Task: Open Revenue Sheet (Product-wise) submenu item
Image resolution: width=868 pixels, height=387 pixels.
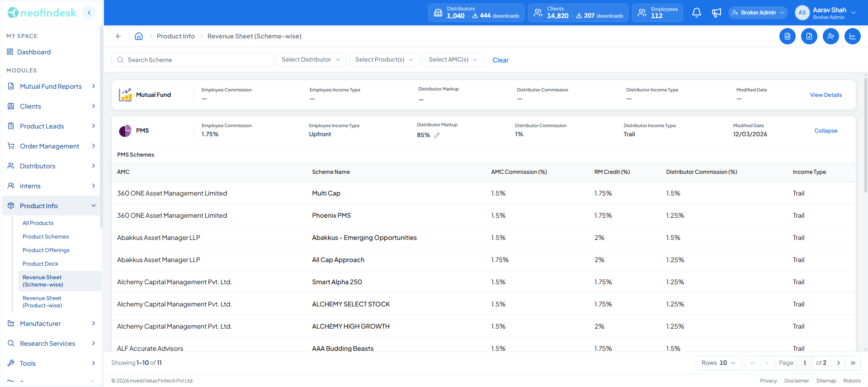Action: [x=42, y=302]
